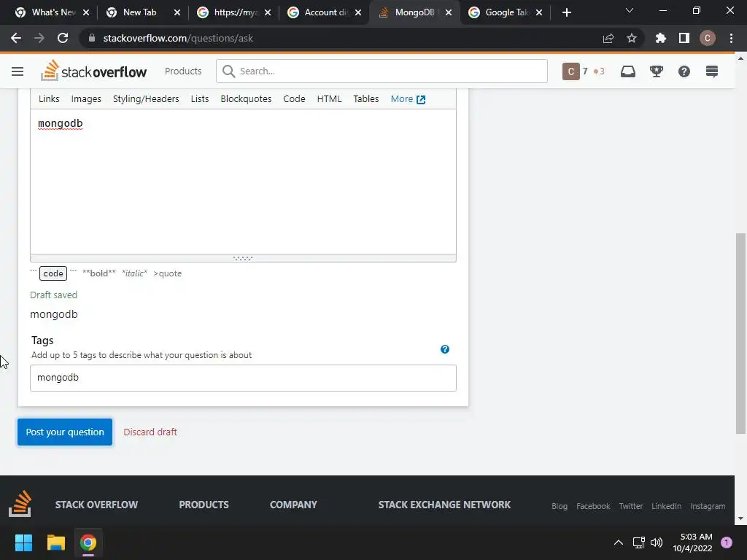
Task: Open the Windows Start menu
Action: (x=23, y=542)
